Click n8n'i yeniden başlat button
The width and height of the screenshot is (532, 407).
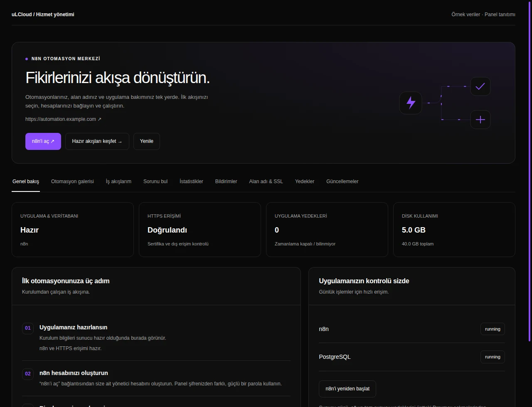(347, 389)
